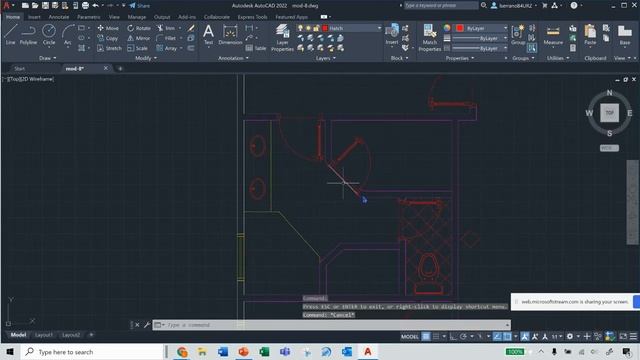Click the command line customize wrench

click(x=147, y=325)
